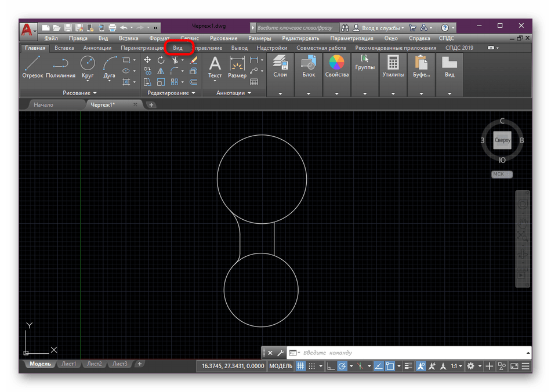Click the МОДЕЛЬ button in status bar

tap(281, 366)
